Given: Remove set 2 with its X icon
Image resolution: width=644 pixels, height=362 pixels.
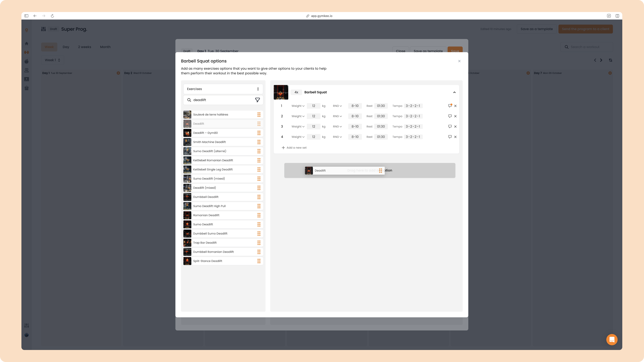Looking at the screenshot, I should (455, 116).
